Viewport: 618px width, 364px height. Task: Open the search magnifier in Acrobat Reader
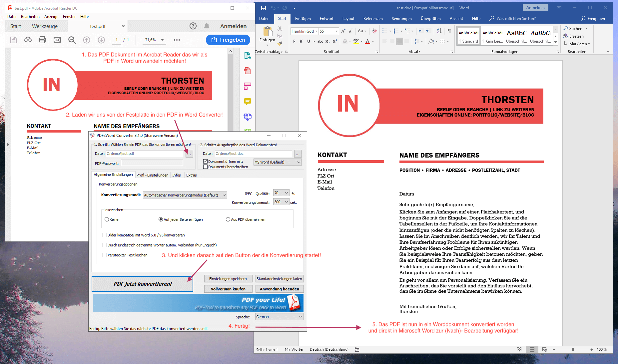[x=72, y=40]
